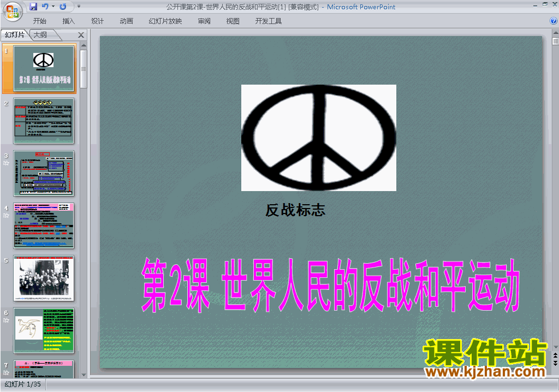
Task: Open the 开发工具 ribbon tab
Action: (x=269, y=21)
